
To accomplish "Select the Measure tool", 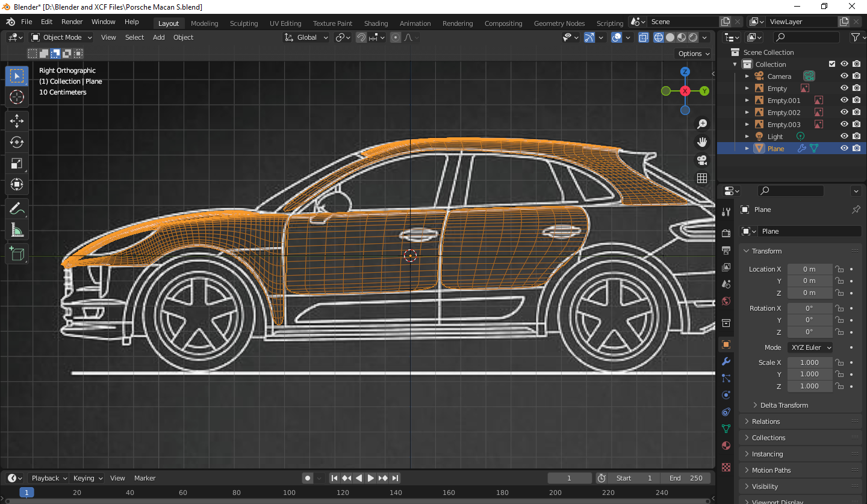I will (17, 230).
